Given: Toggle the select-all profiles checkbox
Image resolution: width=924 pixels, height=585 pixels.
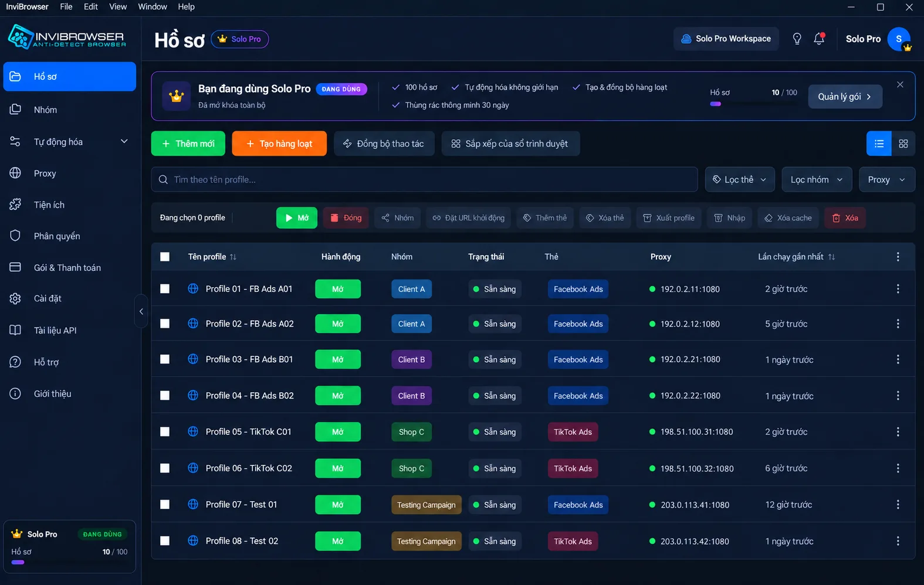Looking at the screenshot, I should 165,257.
